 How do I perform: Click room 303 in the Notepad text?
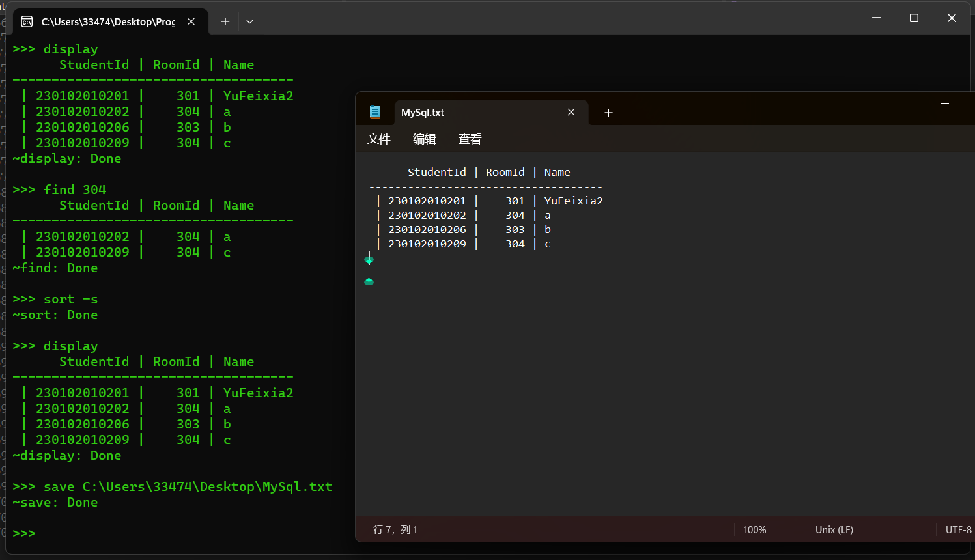click(515, 229)
